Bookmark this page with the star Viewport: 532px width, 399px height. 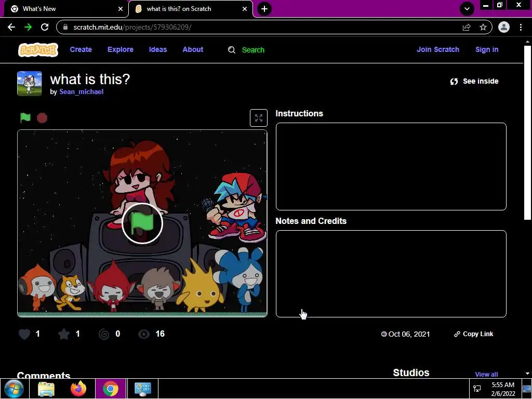point(483,27)
